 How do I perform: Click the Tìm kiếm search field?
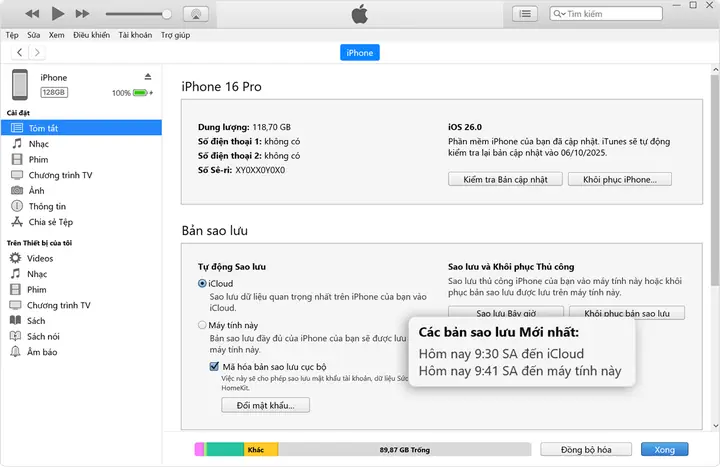click(606, 14)
